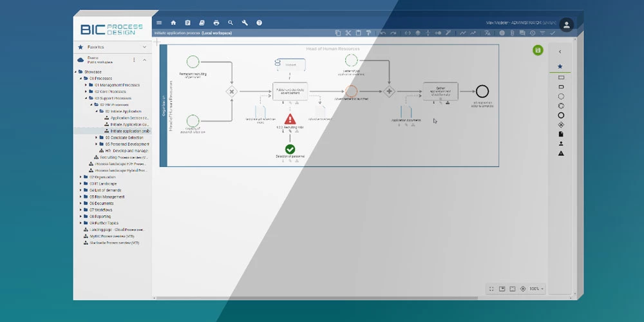Expand the Favorites section chevron
Image resolution: width=644 pixels, height=322 pixels.
(x=144, y=47)
